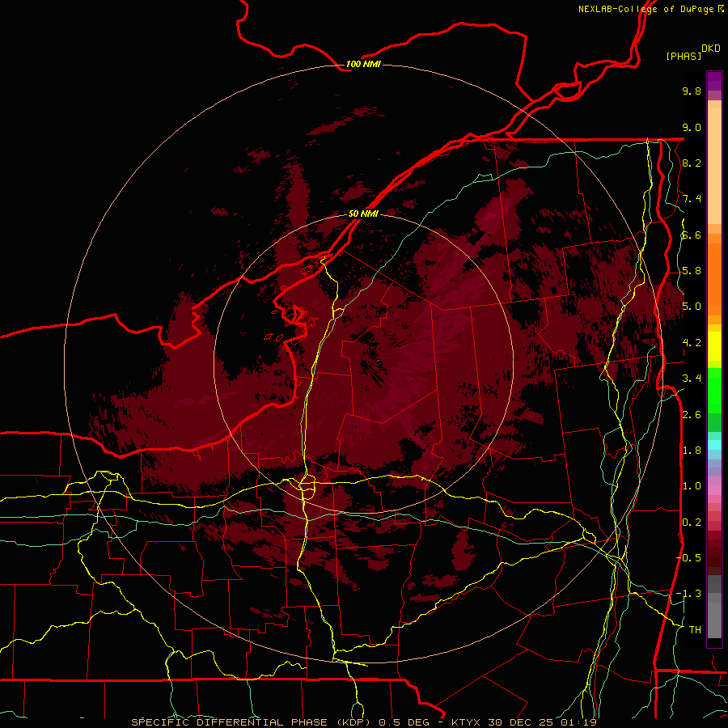
Task: Click the light peach band of the color bar
Action: click(714, 166)
